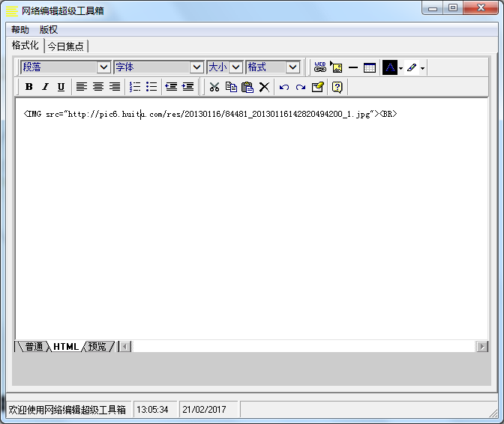Insert a numbered list
Screen dimensions: 504x424
[x=135, y=87]
